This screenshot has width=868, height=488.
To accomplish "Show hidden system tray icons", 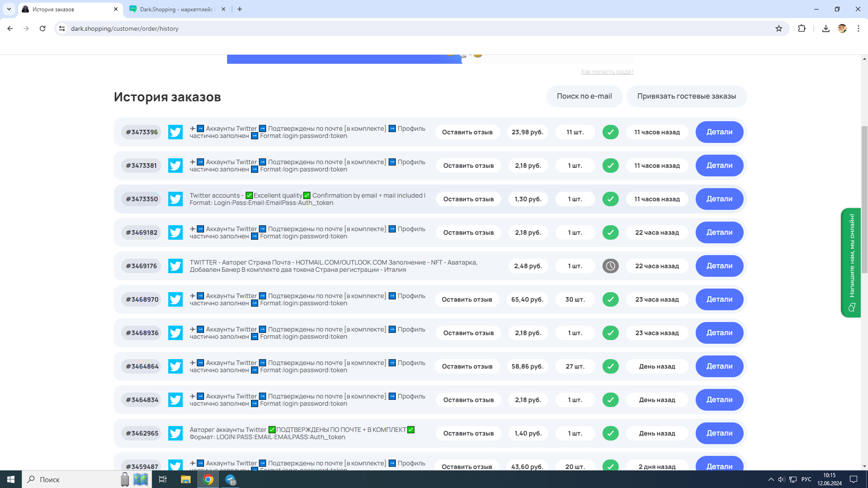I will 771,479.
